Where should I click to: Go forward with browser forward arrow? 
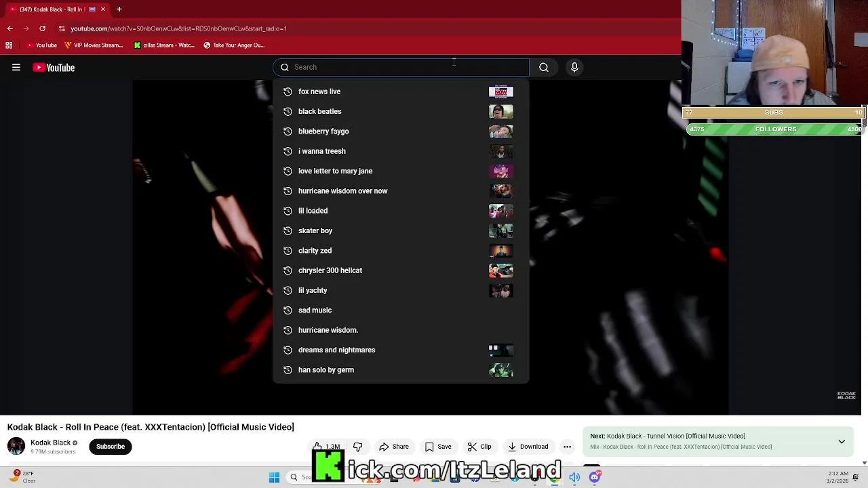(26, 28)
